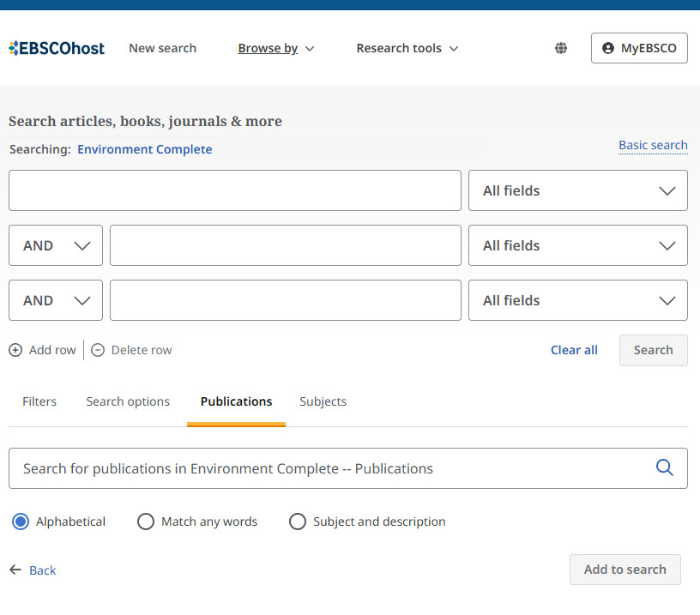
Task: Choose Subject and description radio button
Action: tap(298, 522)
